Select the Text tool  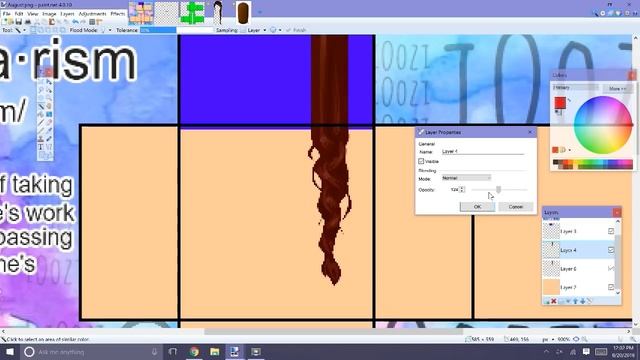pyautogui.click(x=40, y=147)
